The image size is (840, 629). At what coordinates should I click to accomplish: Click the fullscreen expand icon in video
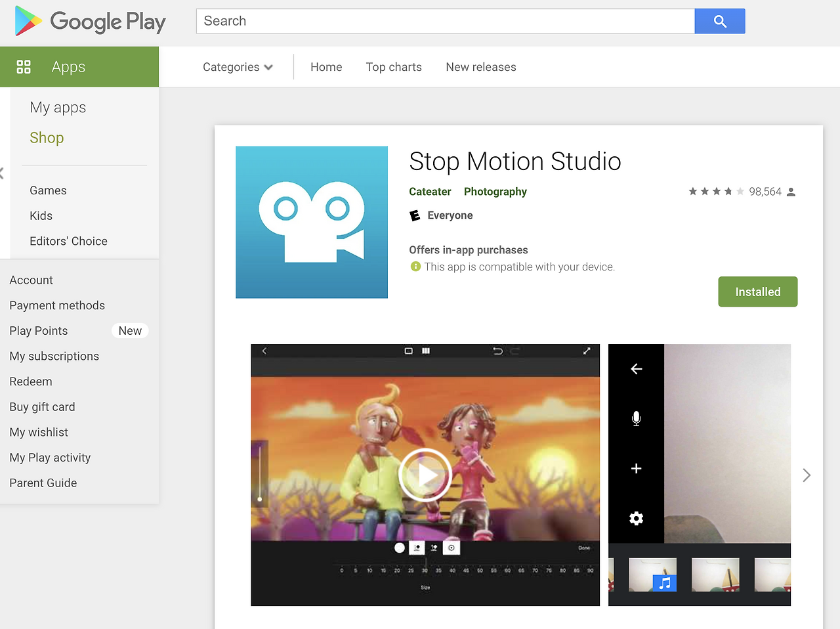point(587,351)
